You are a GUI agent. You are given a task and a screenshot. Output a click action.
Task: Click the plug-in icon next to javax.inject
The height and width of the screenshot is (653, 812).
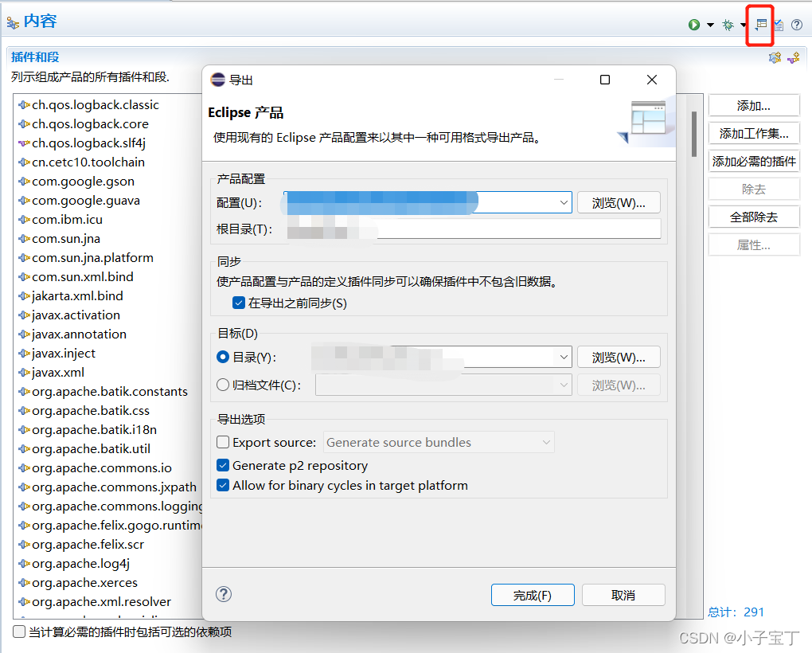pos(25,353)
